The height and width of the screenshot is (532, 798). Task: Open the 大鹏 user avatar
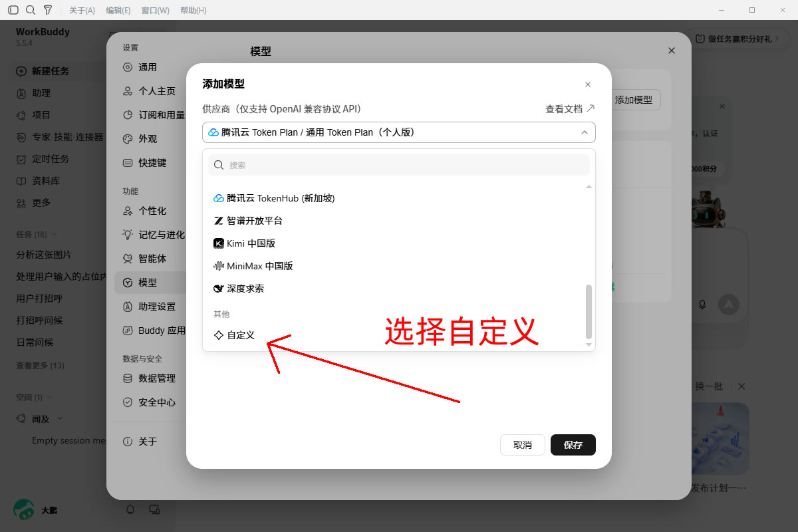[x=24, y=510]
